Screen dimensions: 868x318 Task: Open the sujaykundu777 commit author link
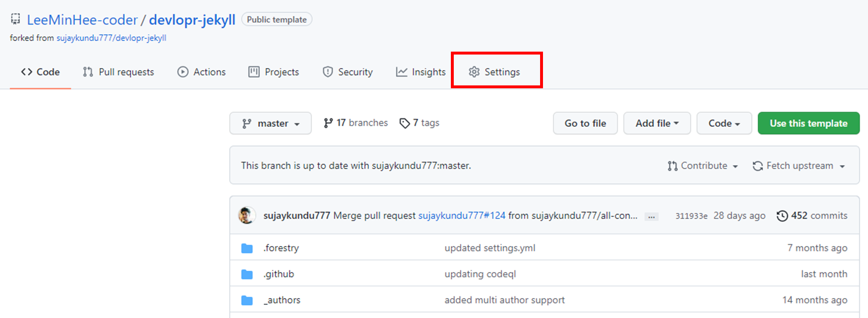[x=297, y=216]
